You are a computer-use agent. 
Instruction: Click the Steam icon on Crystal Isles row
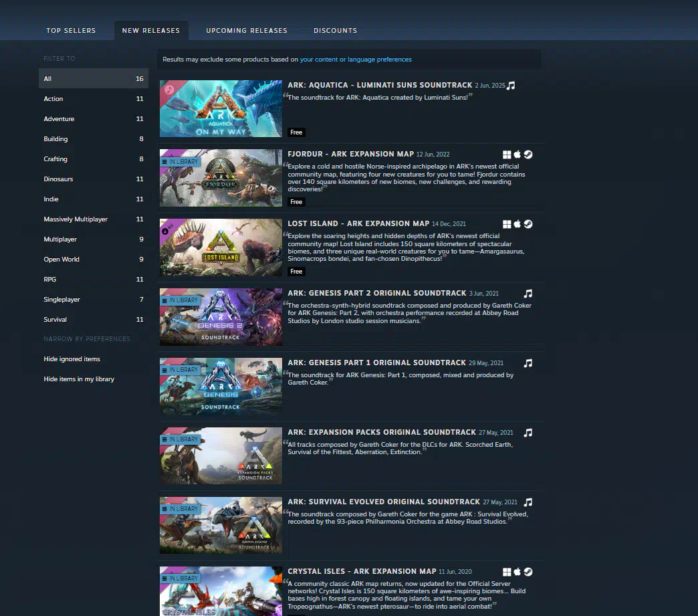[528, 572]
